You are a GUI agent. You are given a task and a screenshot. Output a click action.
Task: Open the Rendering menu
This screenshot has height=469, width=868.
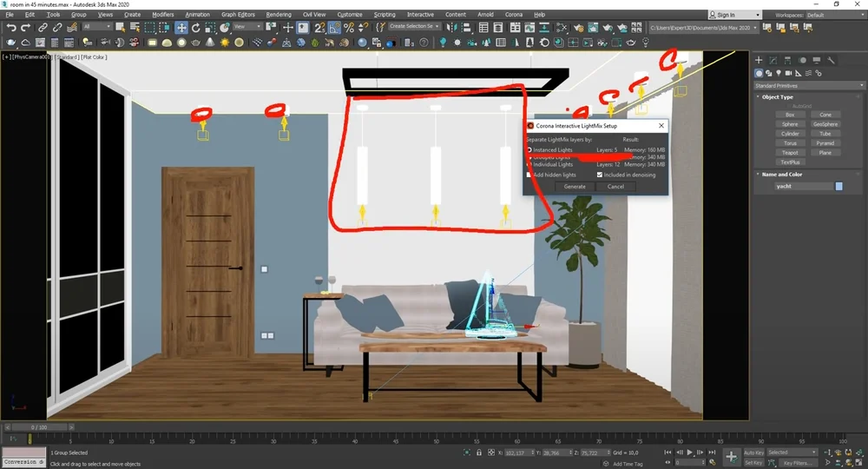[x=279, y=15]
